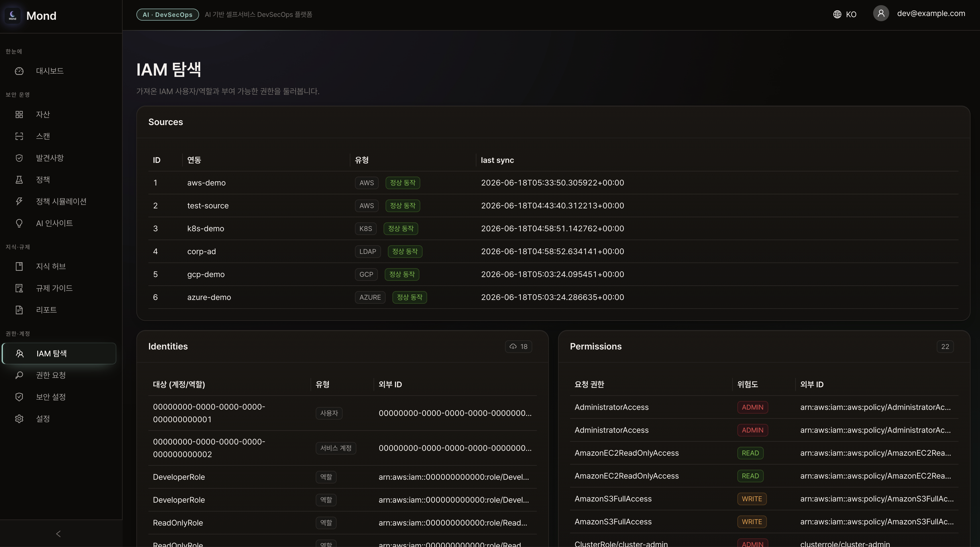Select the test-source row
Screen dimensions: 980x547
click(x=553, y=206)
